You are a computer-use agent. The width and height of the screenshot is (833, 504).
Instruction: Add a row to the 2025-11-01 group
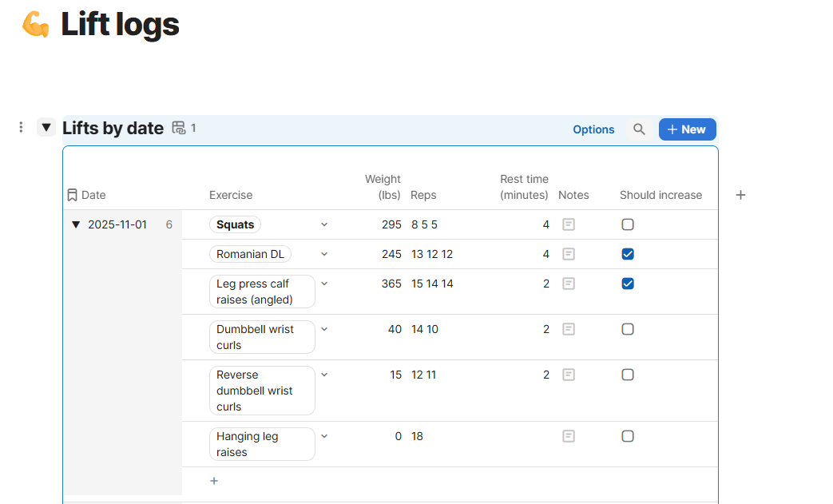coord(214,481)
